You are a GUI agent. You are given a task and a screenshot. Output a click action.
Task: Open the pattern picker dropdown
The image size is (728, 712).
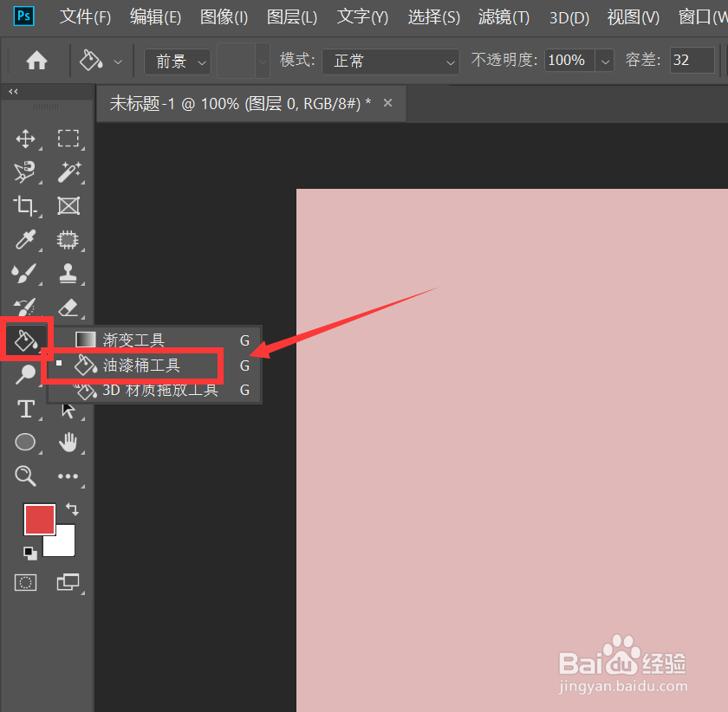tap(262, 61)
